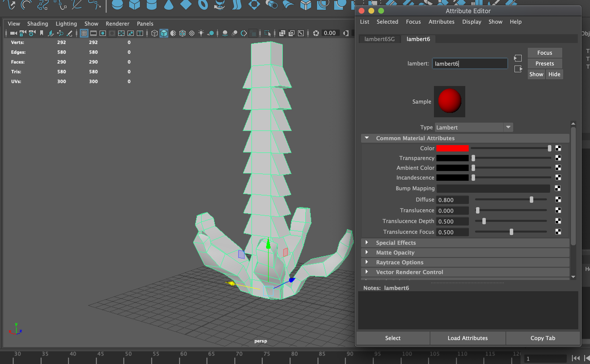Click the go to input connection icon

point(518,58)
